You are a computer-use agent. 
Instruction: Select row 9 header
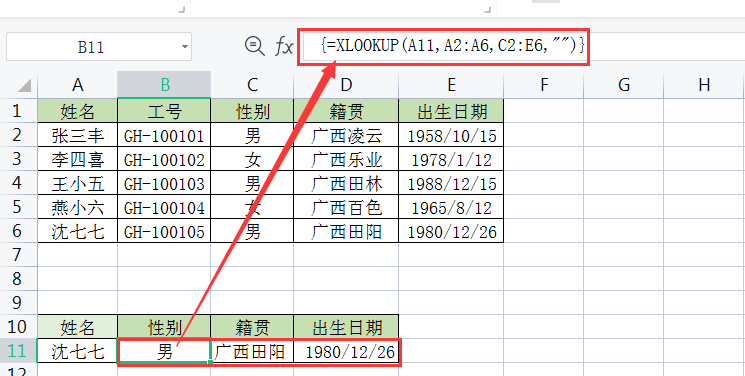18,302
